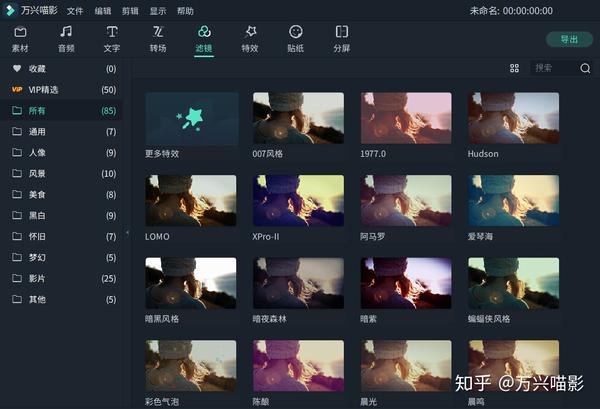Click the (50) count next to VIP精选

click(x=109, y=90)
